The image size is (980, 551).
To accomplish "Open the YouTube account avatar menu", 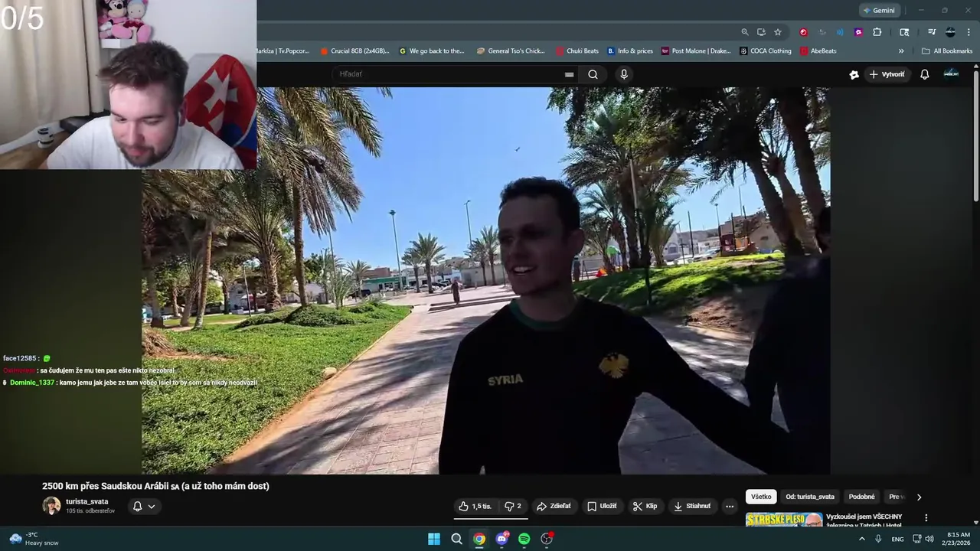I will tap(951, 73).
